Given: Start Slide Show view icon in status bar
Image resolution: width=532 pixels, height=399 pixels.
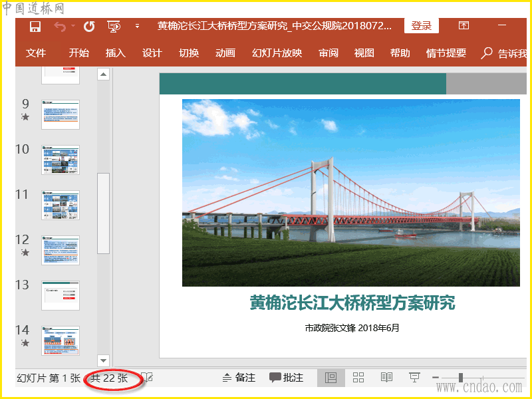Looking at the screenshot, I should [414, 377].
